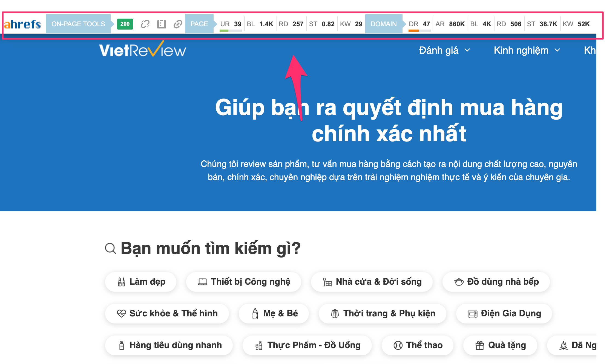Open the Thể thao category
The width and height of the screenshot is (615, 364).
[x=418, y=345]
